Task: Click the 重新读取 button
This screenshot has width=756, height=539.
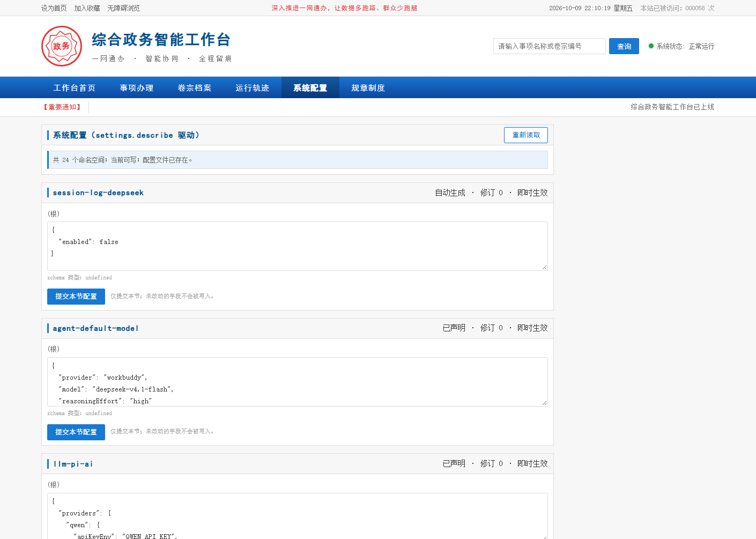Action: click(x=526, y=135)
